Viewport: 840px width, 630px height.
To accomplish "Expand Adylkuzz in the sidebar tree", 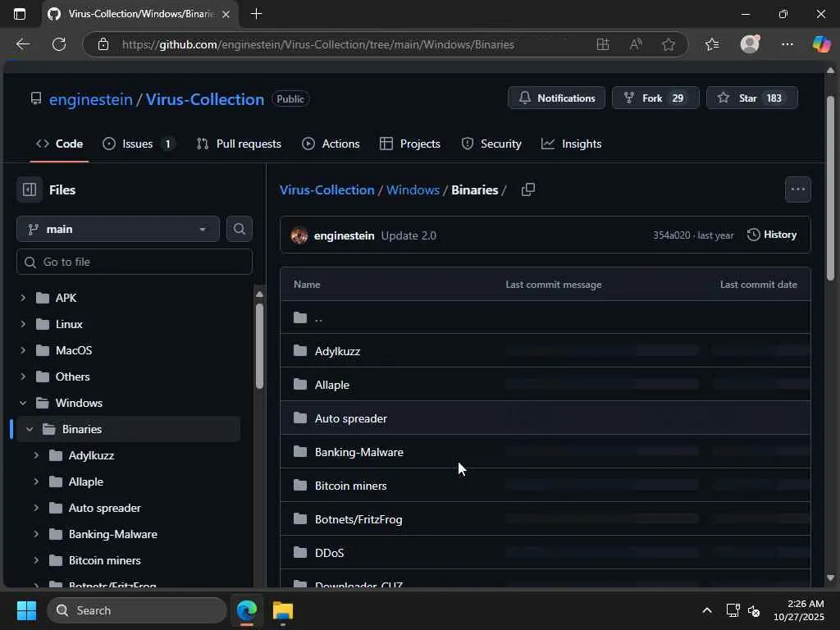I will coord(36,455).
